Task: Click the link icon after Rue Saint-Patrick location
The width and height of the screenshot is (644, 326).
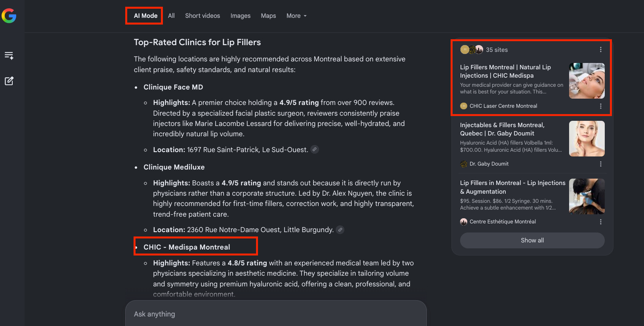Action: (x=315, y=149)
